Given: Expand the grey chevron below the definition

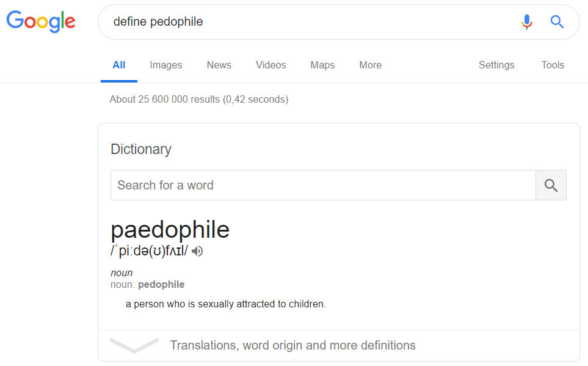Looking at the screenshot, I should [x=134, y=345].
